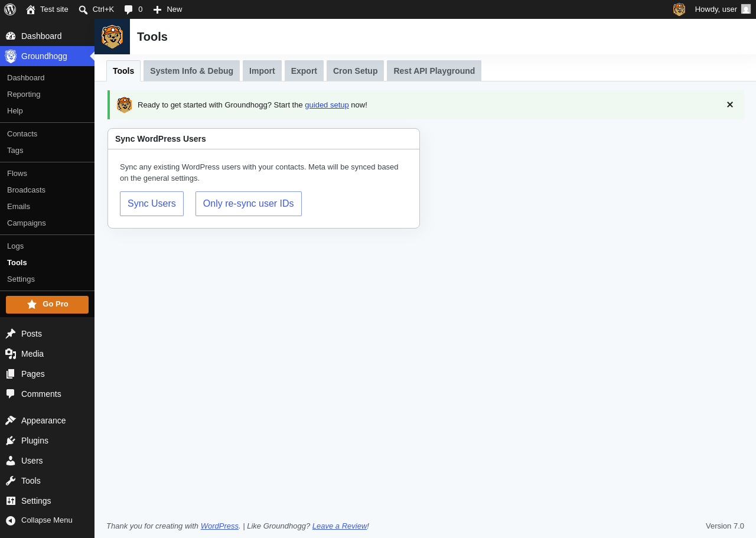Open Plugins in the sidebar
The height and width of the screenshot is (538, 756).
click(x=47, y=441)
